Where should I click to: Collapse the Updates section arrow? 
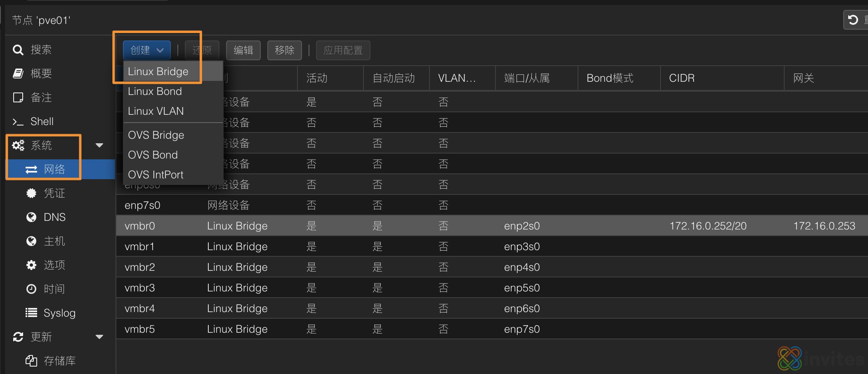click(99, 337)
